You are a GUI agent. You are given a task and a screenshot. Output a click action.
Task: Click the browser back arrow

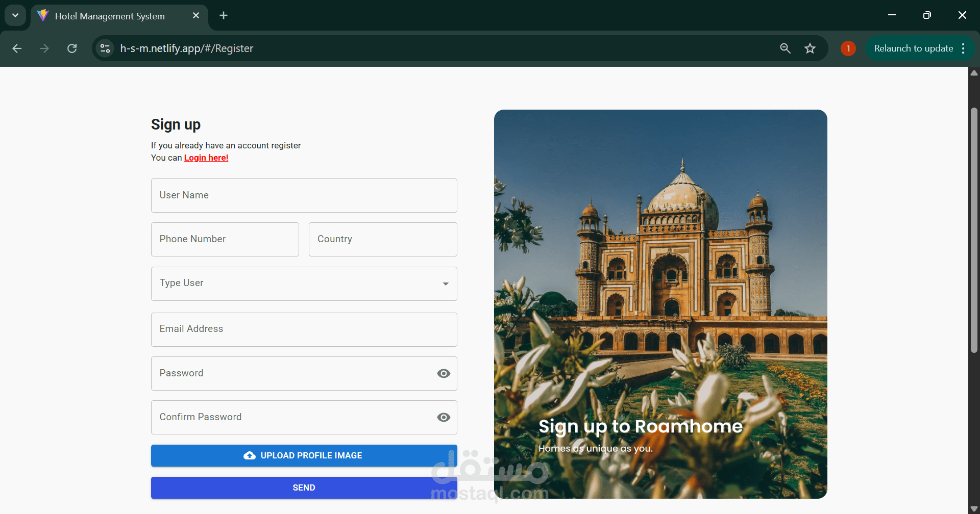tap(17, 48)
